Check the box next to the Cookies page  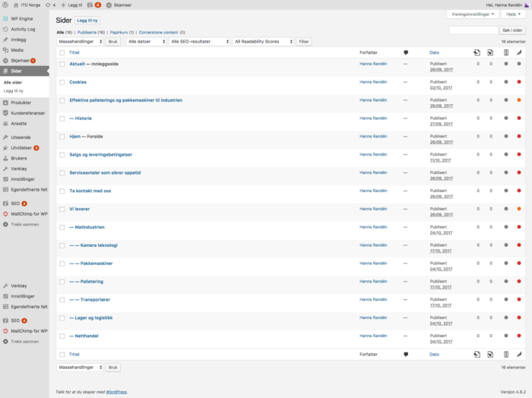62,82
